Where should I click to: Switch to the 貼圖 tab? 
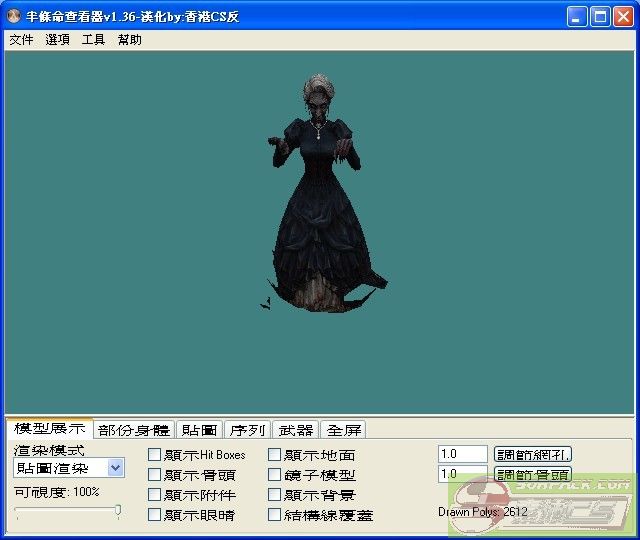coord(200,430)
